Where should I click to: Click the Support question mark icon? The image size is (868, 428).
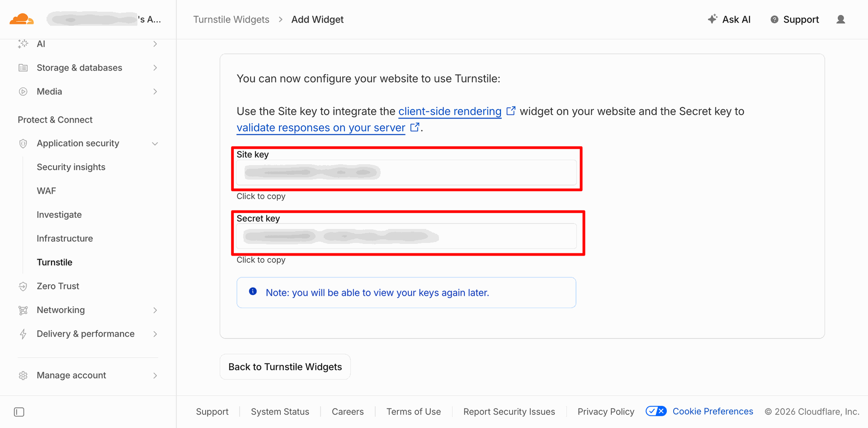pos(774,19)
